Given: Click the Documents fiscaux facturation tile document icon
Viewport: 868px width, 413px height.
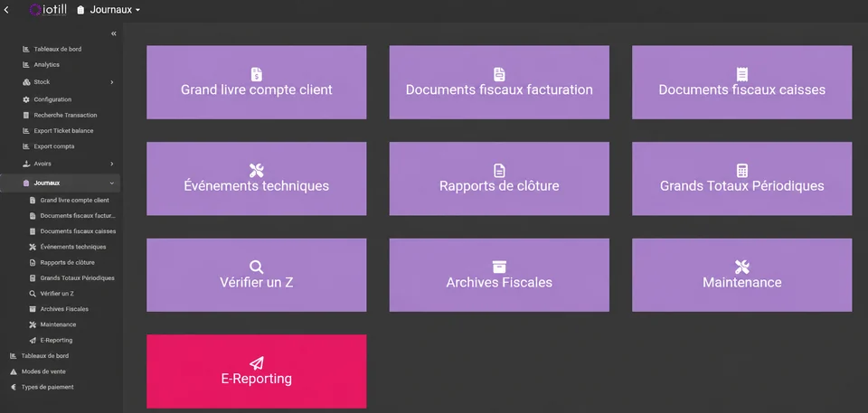Looking at the screenshot, I should [499, 74].
